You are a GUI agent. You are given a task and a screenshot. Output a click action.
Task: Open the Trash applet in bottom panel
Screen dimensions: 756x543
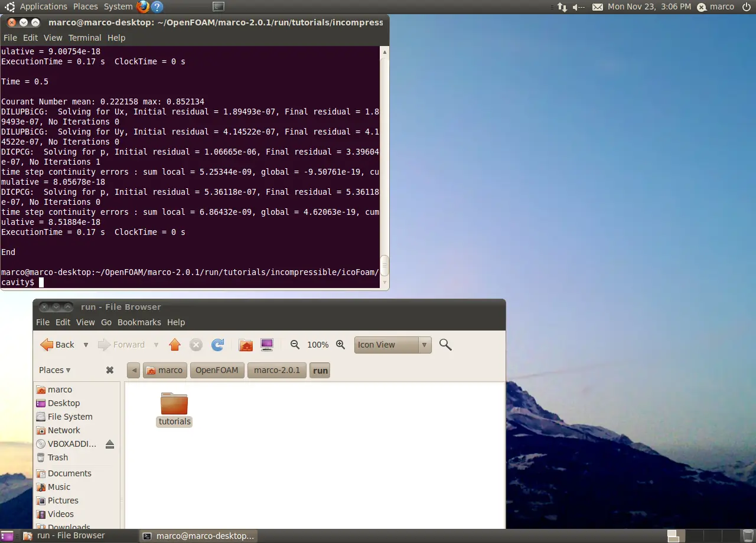747,536
